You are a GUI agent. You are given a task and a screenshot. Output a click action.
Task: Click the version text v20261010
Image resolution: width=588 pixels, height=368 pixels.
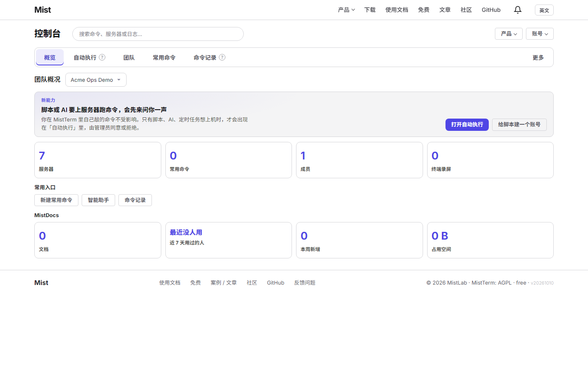coord(542,283)
